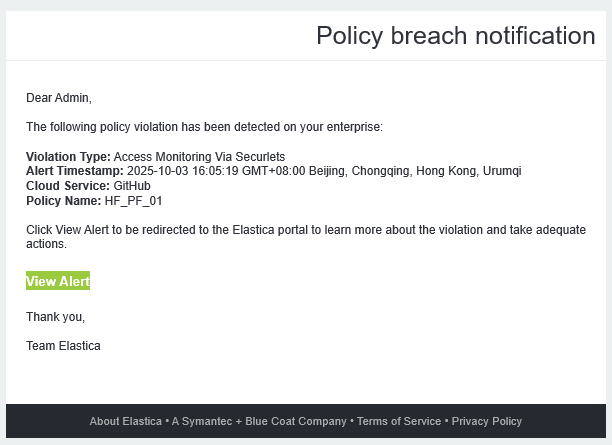Viewport: 612px width, 445px height.
Task: Click the Alert Timestamp label
Action: click(x=74, y=171)
